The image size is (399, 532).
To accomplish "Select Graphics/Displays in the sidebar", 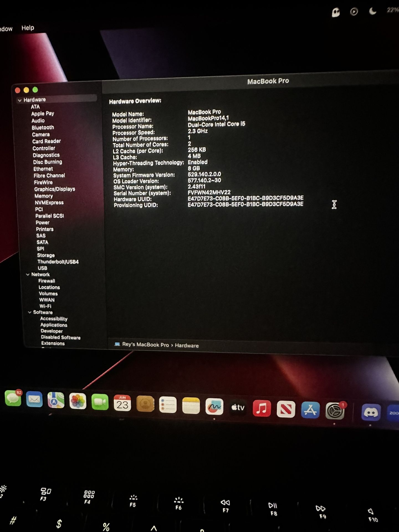I will coord(55,189).
